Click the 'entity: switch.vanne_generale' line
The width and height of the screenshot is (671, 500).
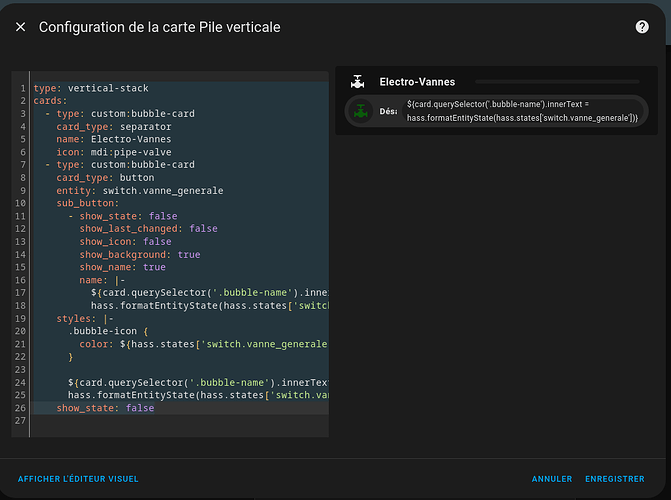[x=140, y=190]
